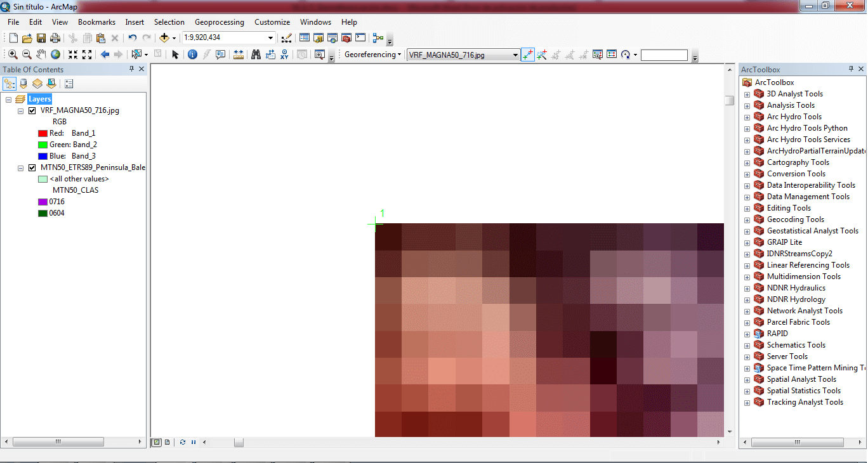Toggle the MTN50_ETRS89_Peninsula layer visibility
The image size is (868, 463).
[x=32, y=167]
